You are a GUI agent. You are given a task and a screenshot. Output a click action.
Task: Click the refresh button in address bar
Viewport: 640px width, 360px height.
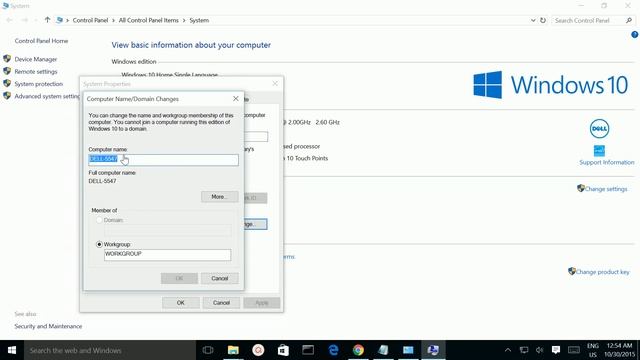(543, 20)
